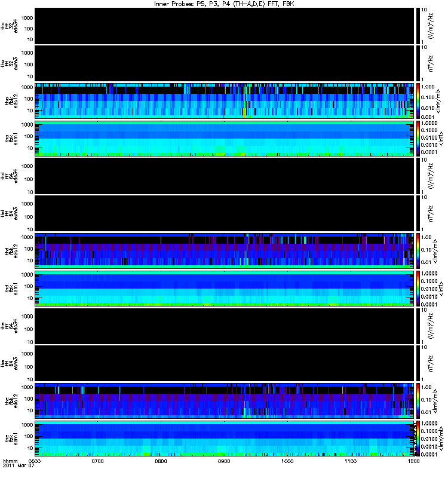448x478 pixels.
Task: Click the 100 frequency tick of thd fbk edc12
Action: click(29, 249)
